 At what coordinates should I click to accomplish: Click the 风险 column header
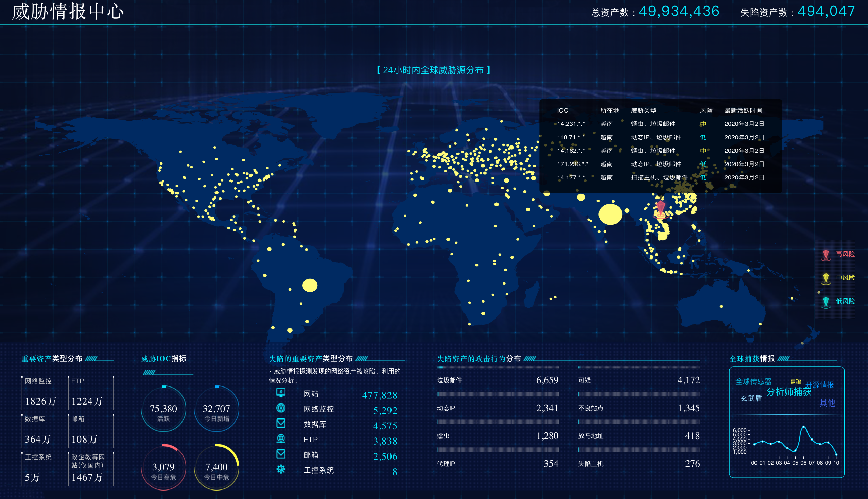click(x=706, y=110)
